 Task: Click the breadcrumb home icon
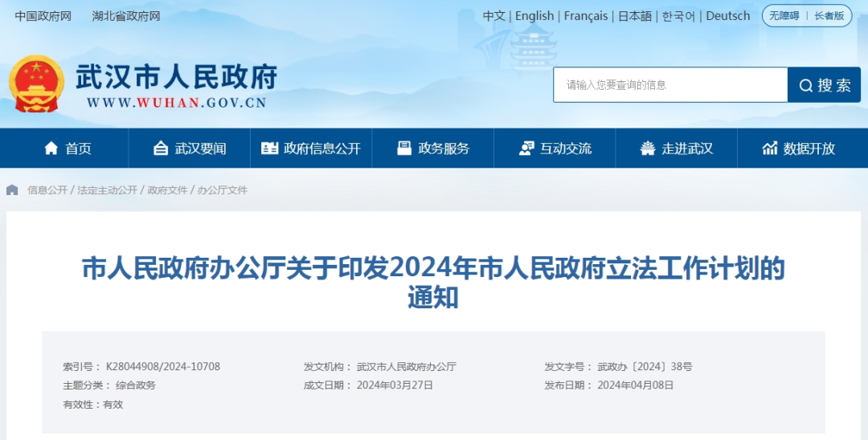[x=12, y=190]
